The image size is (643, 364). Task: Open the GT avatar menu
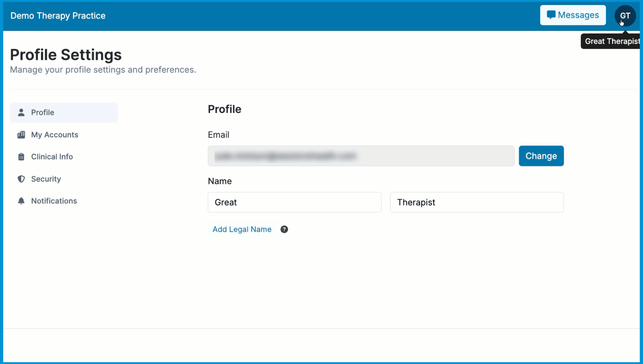625,16
